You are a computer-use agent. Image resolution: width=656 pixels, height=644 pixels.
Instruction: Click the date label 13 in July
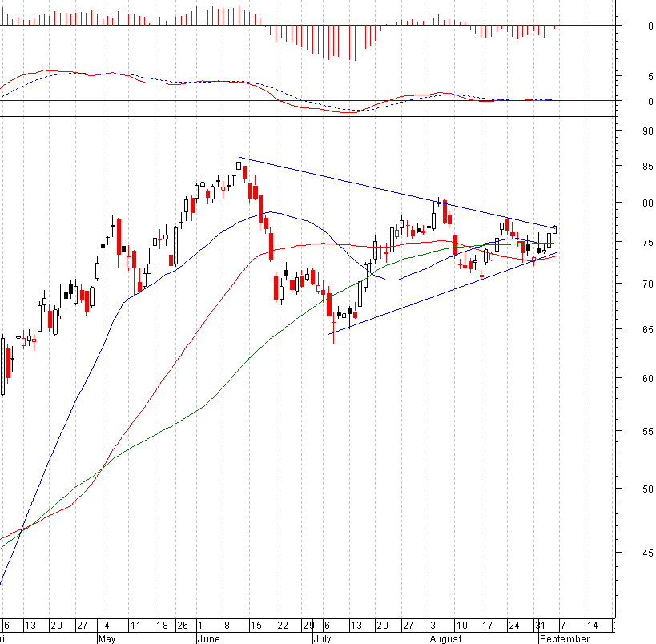(x=356, y=626)
